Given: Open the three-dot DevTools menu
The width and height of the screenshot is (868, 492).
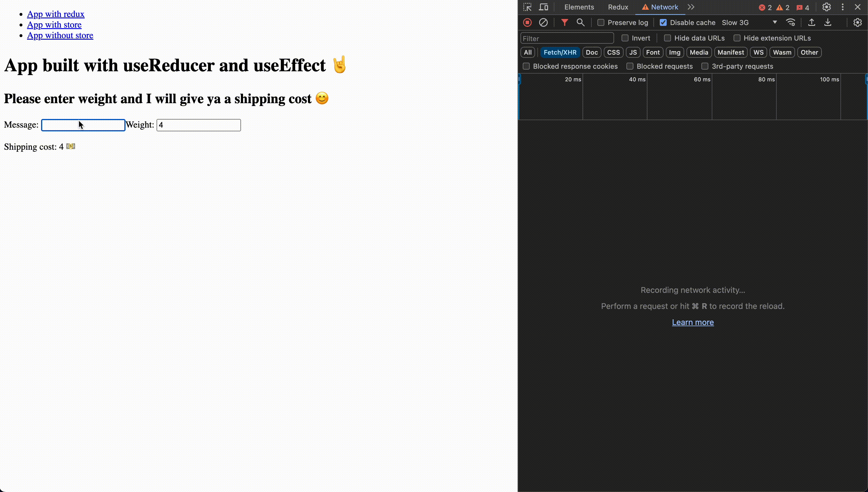Looking at the screenshot, I should point(842,7).
